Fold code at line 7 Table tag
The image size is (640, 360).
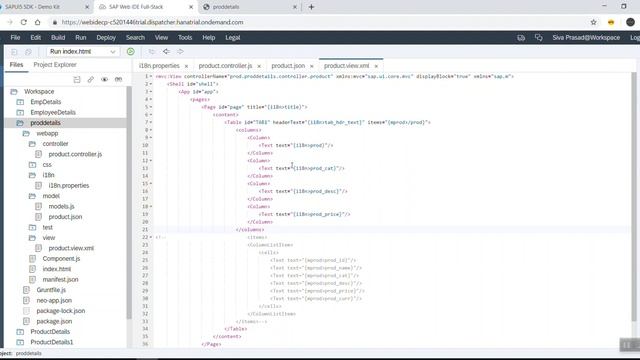point(151,122)
